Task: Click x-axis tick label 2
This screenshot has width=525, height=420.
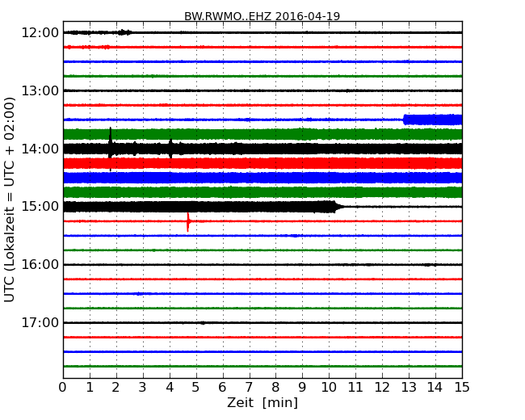Action: click(116, 388)
